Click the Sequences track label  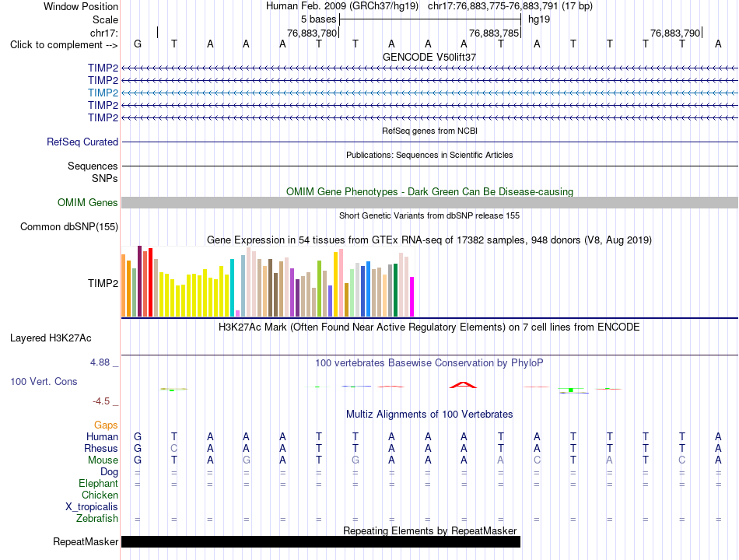[x=93, y=166]
